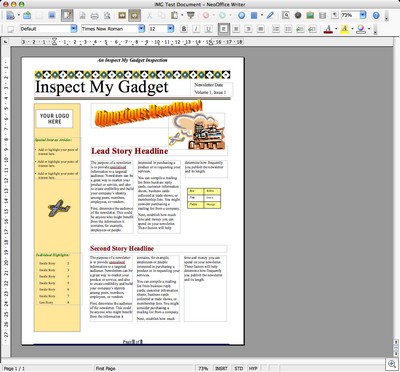Open the font size 12 dropdown
Screen dimensions: 400x372
point(171,29)
